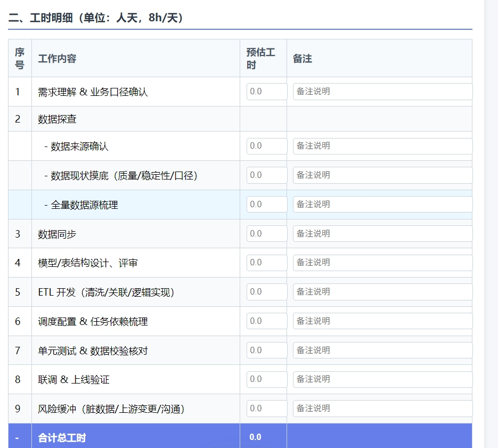Image resolution: width=498 pixels, height=448 pixels.
Task: Click estimated hours field for 调度配置 & 任务依赖梳理
Action: click(x=267, y=321)
